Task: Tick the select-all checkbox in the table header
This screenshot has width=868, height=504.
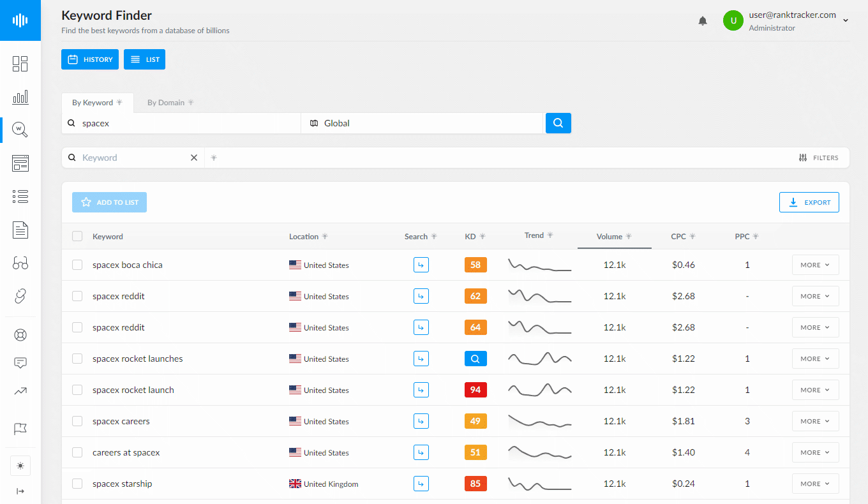Action: coord(77,235)
